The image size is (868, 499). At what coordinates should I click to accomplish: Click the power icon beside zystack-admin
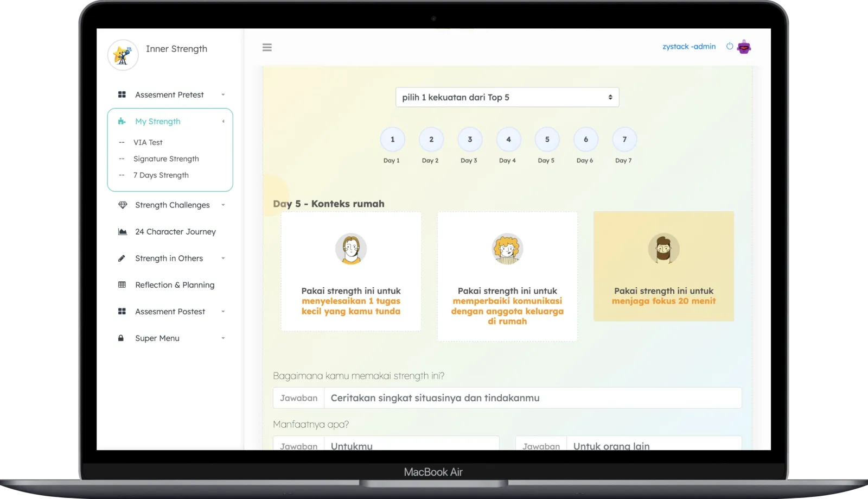pos(730,46)
